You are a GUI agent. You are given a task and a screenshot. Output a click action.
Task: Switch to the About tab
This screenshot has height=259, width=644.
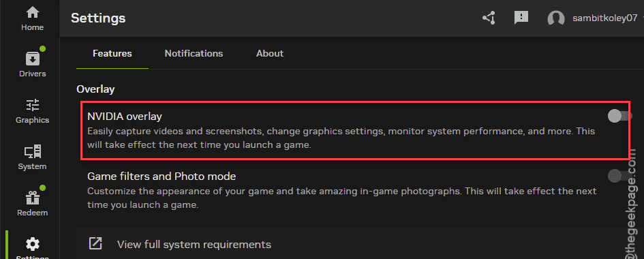270,53
